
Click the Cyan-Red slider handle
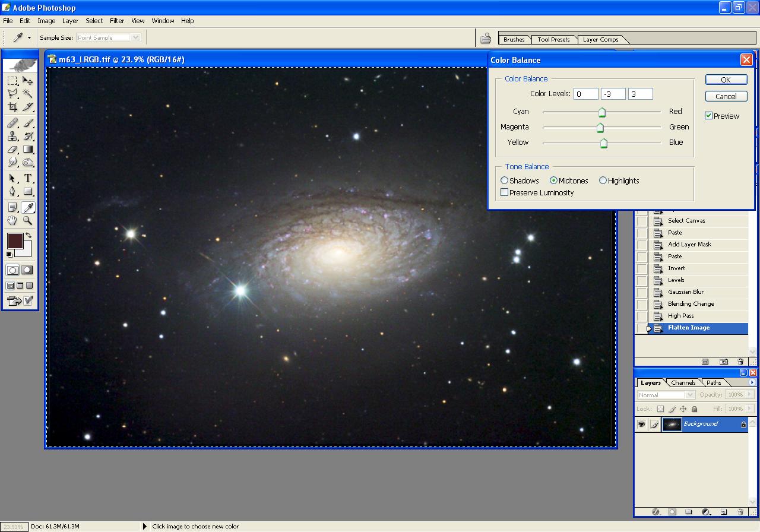[x=602, y=112]
